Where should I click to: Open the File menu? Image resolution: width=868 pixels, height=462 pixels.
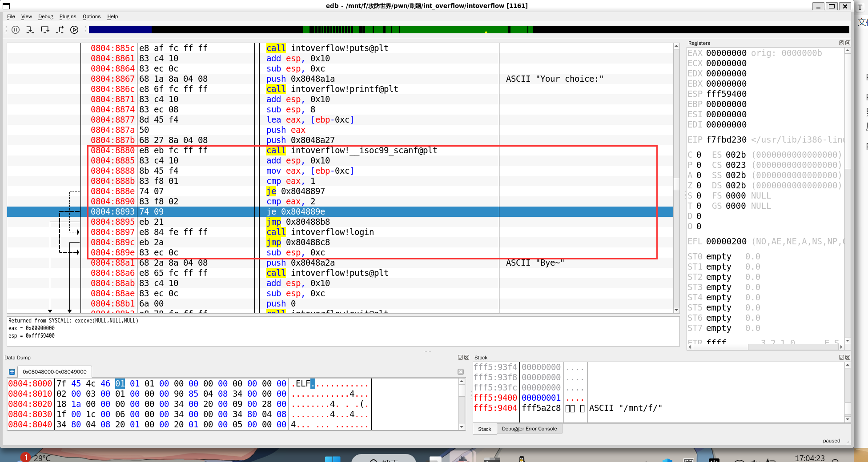pos(11,16)
